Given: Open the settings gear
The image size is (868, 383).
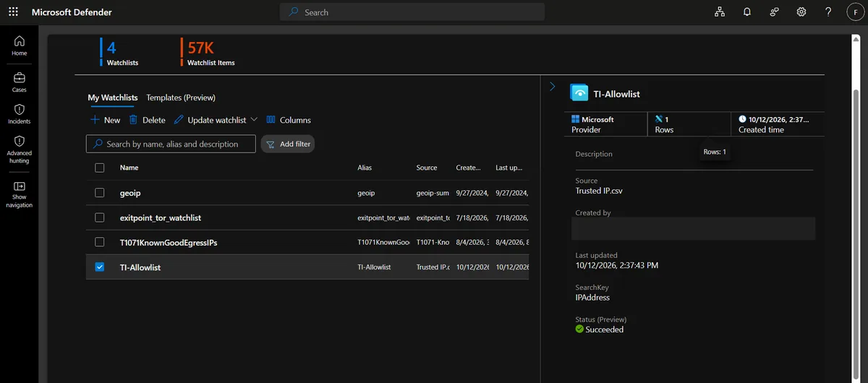Looking at the screenshot, I should click(x=801, y=12).
